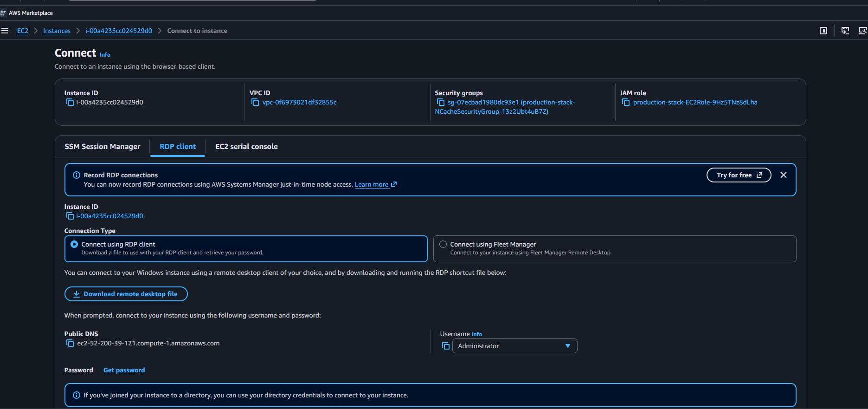Open i-00a4235cc024529d0 link under RDP client tab
Viewport: 868px width, 409px height.
[x=109, y=216]
